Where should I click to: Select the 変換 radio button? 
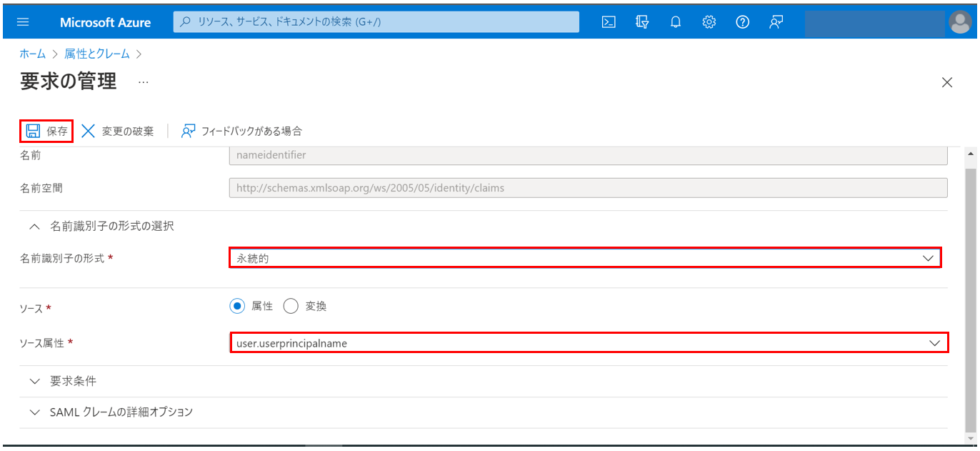[x=291, y=306]
